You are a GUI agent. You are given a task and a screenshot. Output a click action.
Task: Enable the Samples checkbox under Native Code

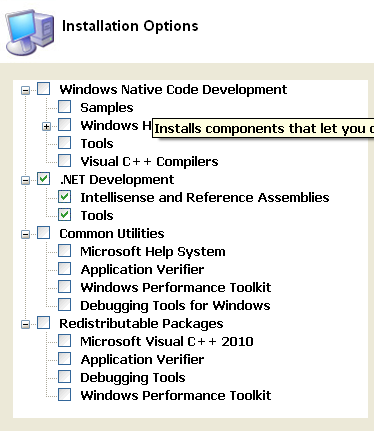point(64,107)
